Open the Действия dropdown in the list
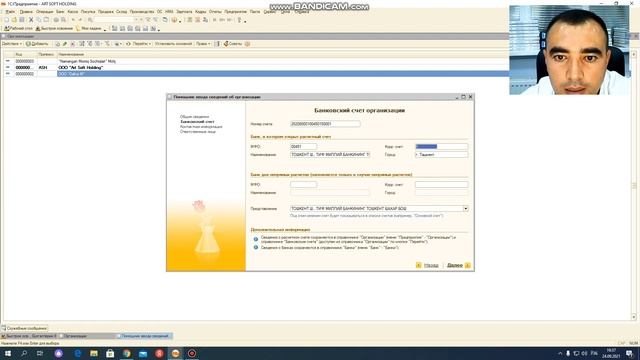Screen dimensions: 640x360 tap(12, 44)
